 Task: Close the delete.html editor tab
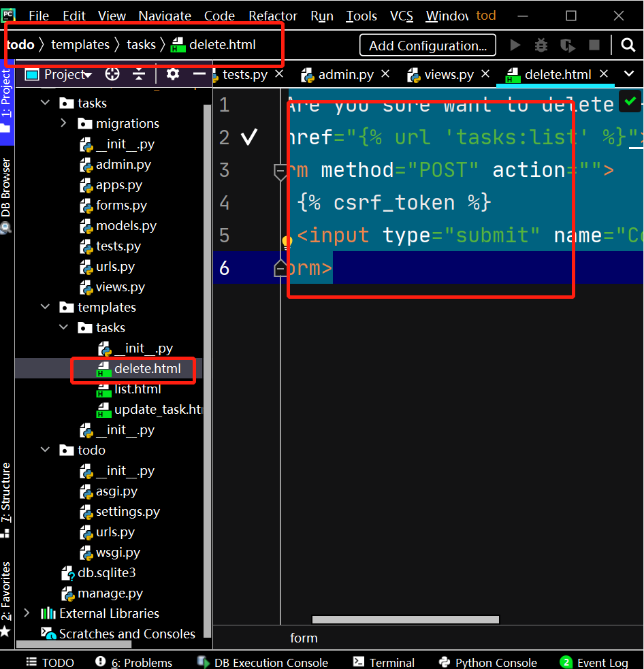pyautogui.click(x=603, y=74)
